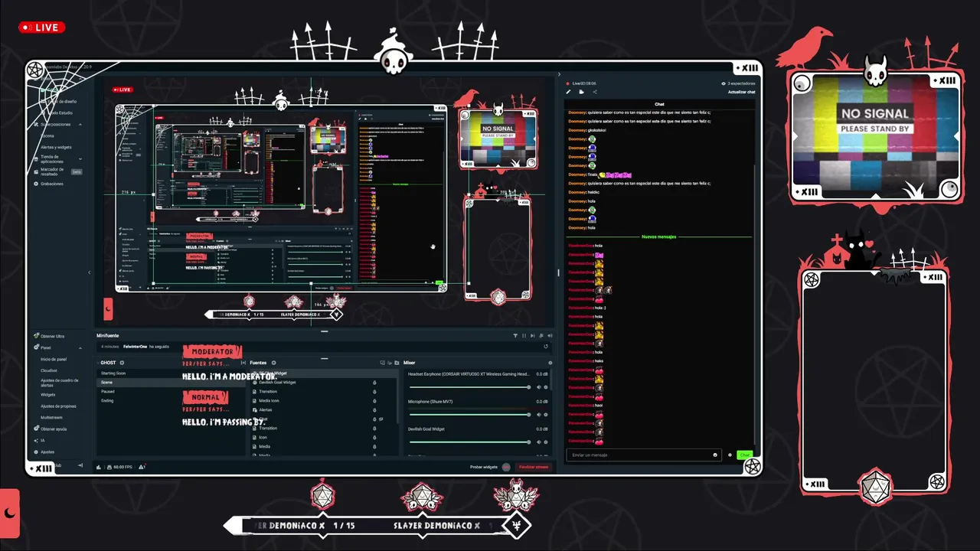Select the Scene scene in the list
The image size is (980, 551).
(171, 382)
